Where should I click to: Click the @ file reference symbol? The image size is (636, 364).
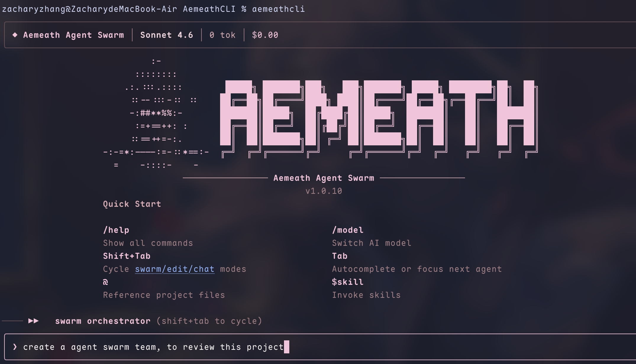tap(105, 282)
